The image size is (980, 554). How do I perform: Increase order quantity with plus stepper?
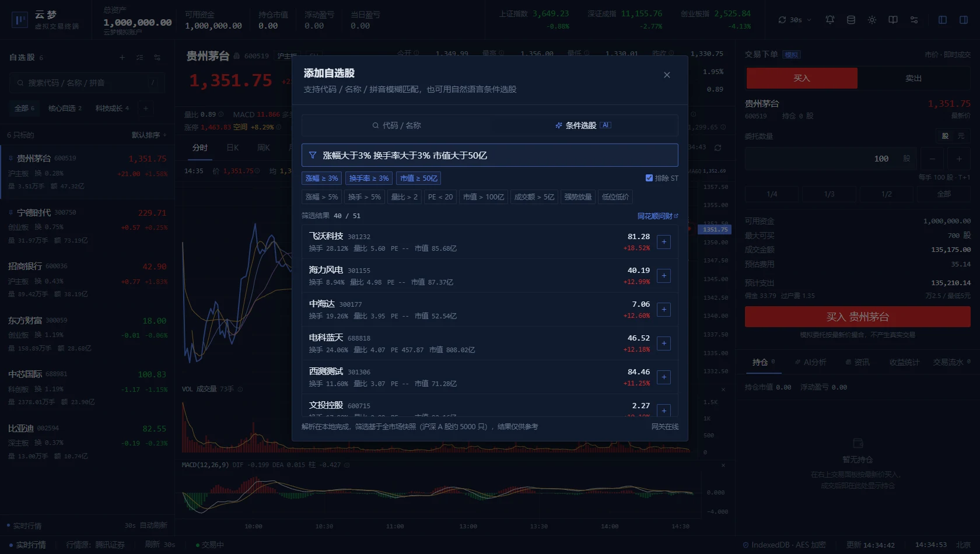959,159
